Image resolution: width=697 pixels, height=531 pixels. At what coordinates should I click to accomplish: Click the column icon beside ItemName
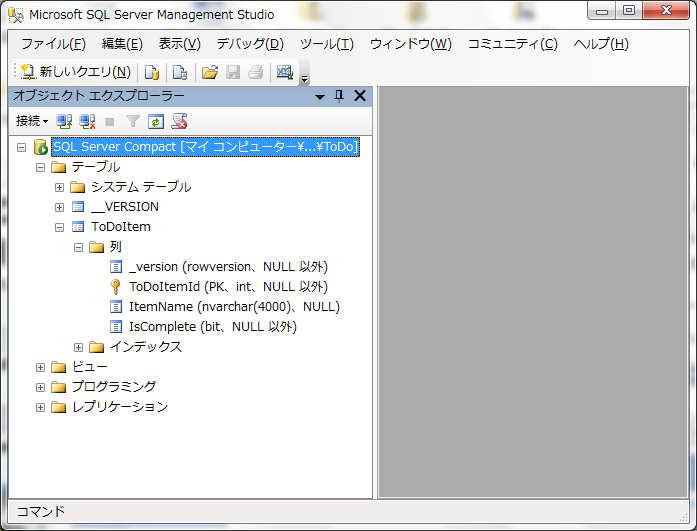tap(116, 307)
